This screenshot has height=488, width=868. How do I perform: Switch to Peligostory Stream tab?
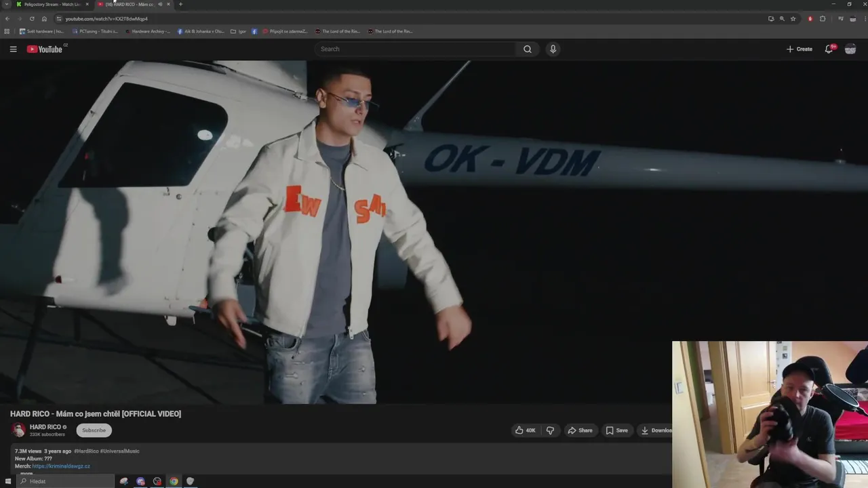[x=53, y=4]
